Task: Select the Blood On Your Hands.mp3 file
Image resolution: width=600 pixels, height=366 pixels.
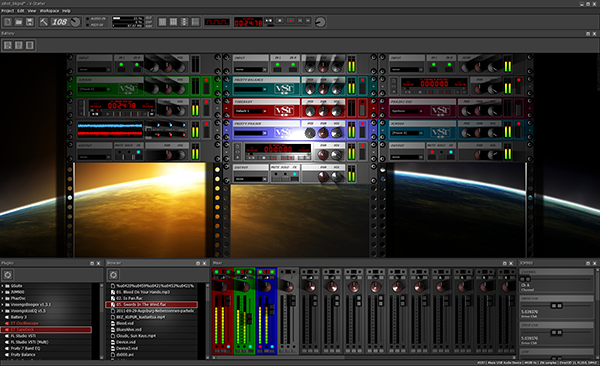Action: click(143, 292)
